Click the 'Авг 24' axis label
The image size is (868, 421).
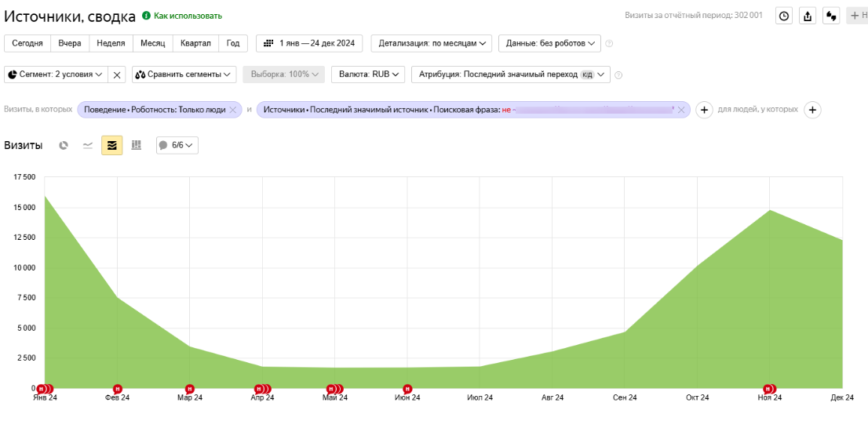coord(553,397)
